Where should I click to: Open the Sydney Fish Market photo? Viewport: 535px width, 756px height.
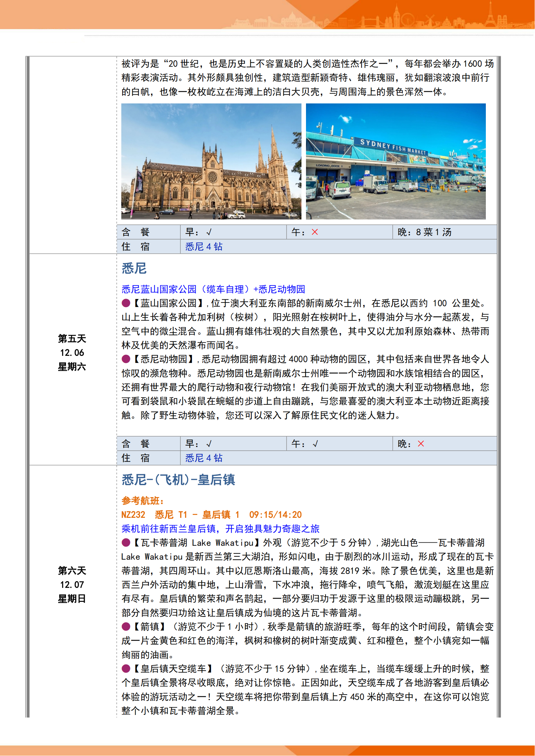click(396, 161)
